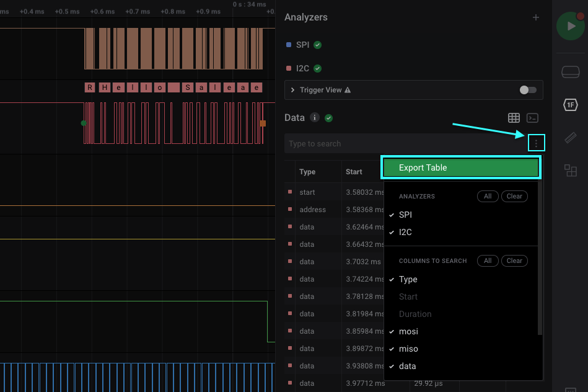Uncheck the miso column under Columns to Search
Viewport: 588px width, 392px height.
tap(410, 349)
